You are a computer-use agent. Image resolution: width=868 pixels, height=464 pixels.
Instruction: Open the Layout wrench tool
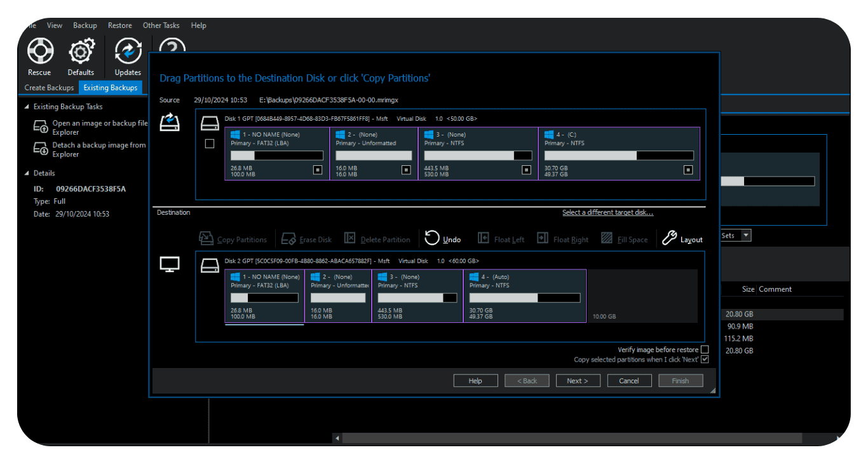click(x=669, y=238)
